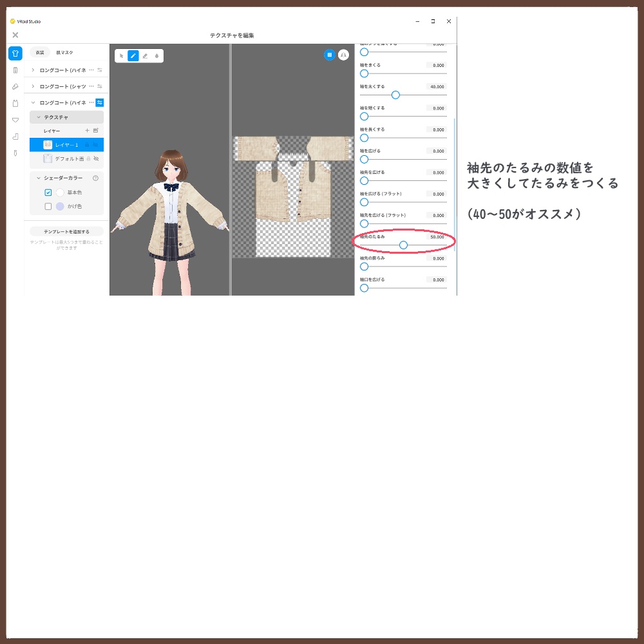
Task: Add a new layer with plus icon
Action: pos(87,131)
